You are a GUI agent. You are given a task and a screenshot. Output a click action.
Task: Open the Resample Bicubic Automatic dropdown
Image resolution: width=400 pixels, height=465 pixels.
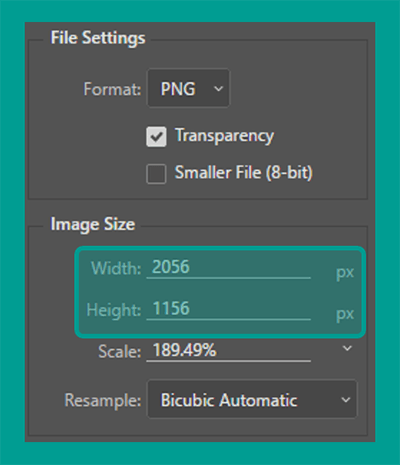point(252,399)
